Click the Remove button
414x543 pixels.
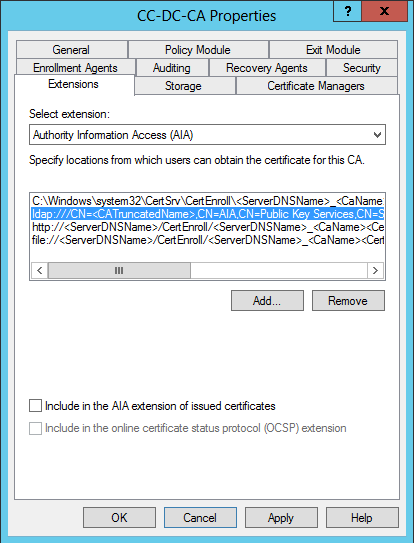coord(348,301)
